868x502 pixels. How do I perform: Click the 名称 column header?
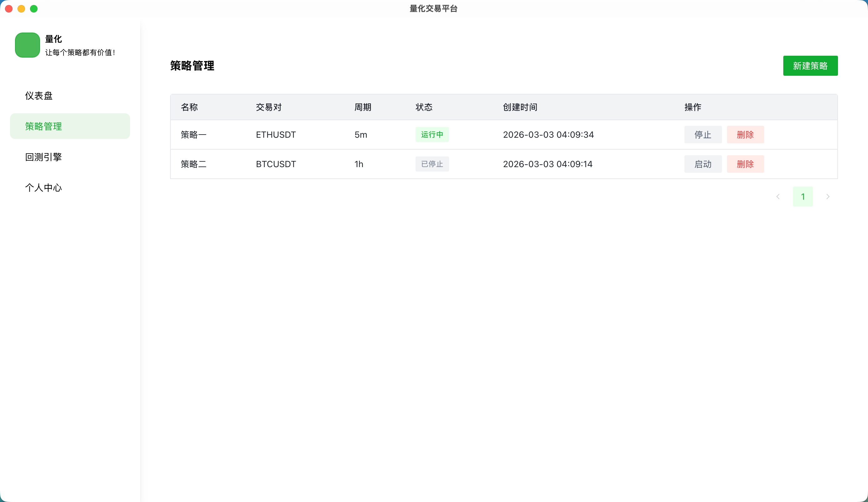(x=189, y=107)
